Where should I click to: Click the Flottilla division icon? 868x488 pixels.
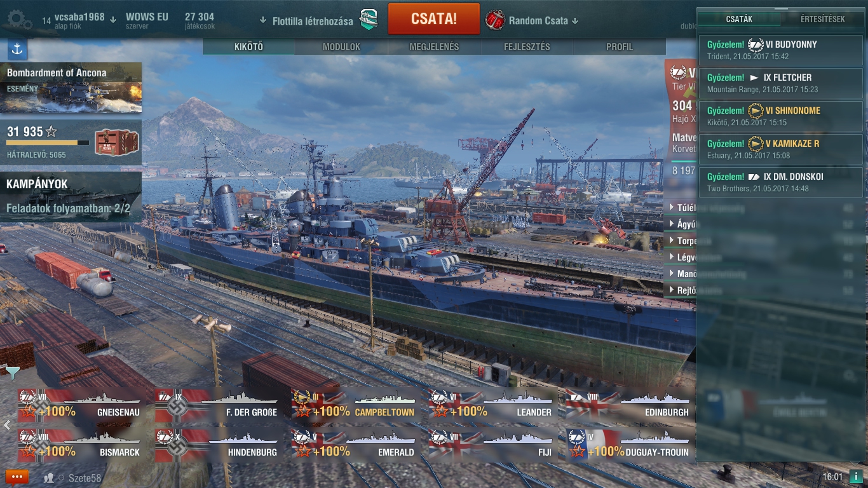coord(369,20)
